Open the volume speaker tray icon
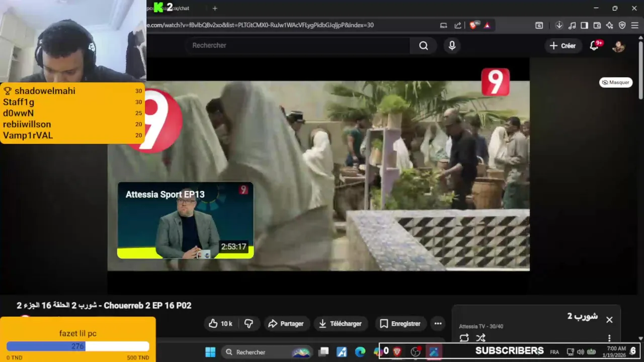The width and height of the screenshot is (644, 362). [x=581, y=352]
